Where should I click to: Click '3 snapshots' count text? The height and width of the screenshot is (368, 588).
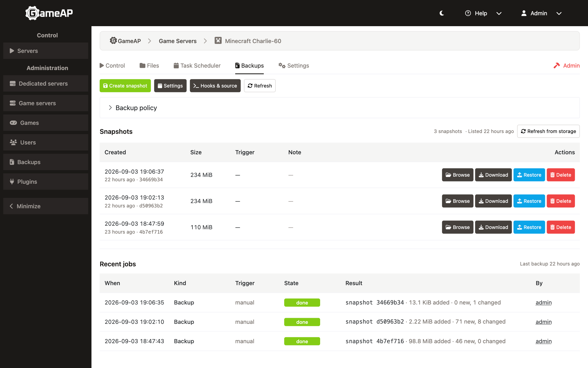click(x=448, y=131)
